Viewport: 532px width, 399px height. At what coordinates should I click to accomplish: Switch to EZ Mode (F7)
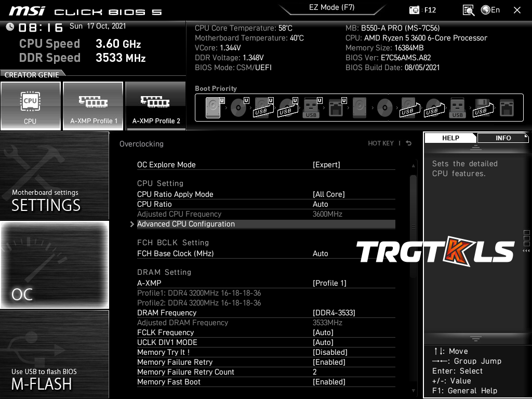point(331,8)
